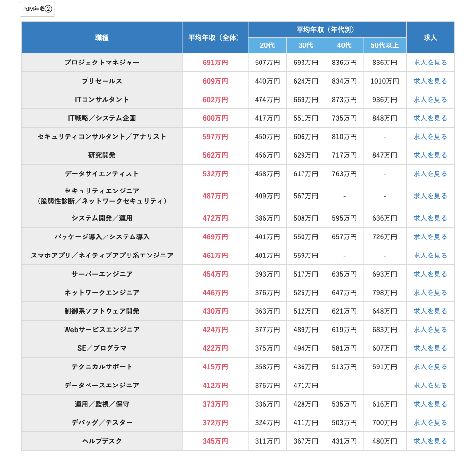Click 求人を見る for サーバーエンジニア

click(x=430, y=274)
